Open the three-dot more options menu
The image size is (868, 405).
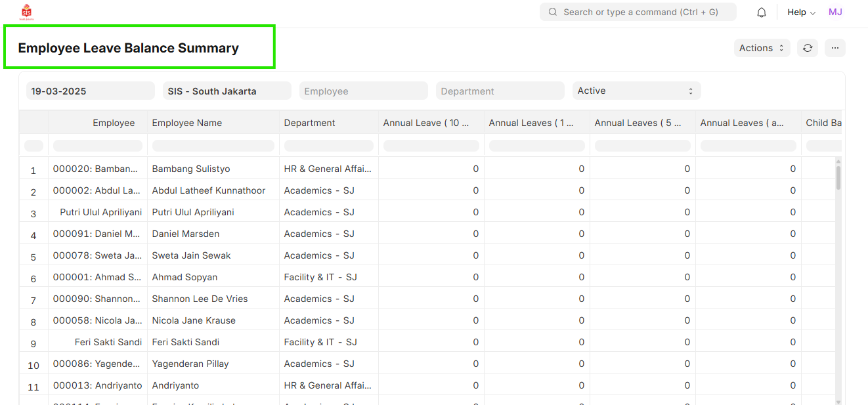click(x=835, y=48)
